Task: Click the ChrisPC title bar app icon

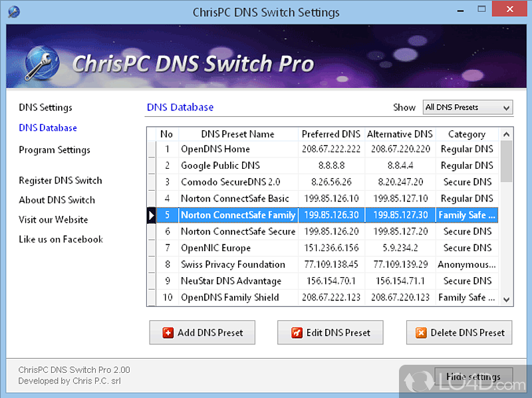Action: point(14,12)
